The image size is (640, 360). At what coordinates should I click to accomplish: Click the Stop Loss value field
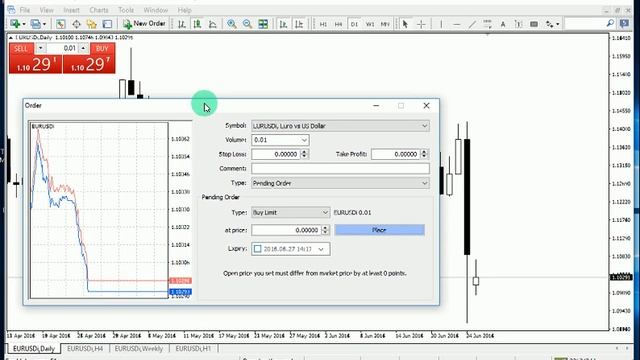coord(276,154)
